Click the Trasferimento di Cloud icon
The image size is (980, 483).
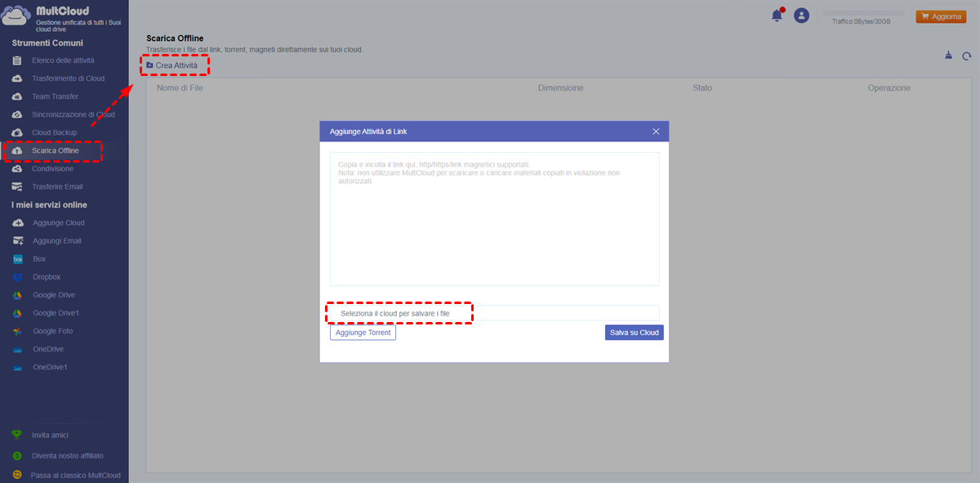(17, 78)
